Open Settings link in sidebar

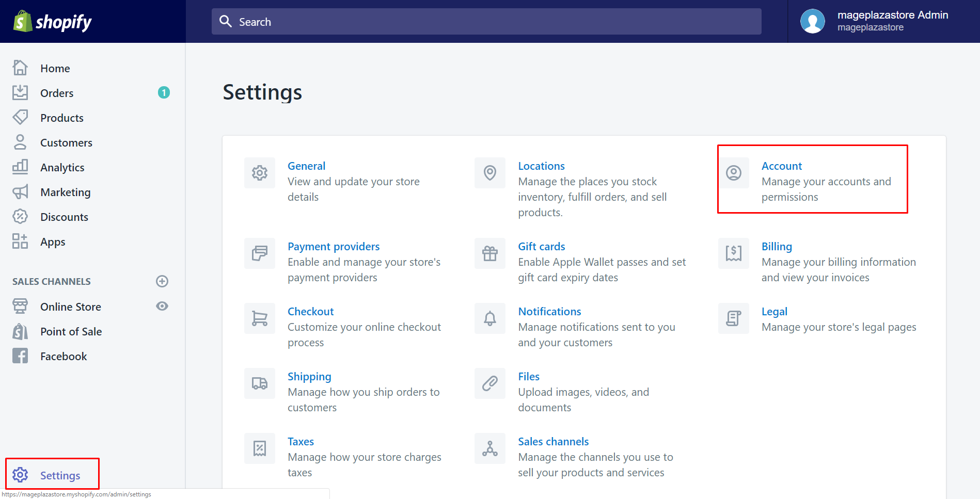click(x=60, y=475)
